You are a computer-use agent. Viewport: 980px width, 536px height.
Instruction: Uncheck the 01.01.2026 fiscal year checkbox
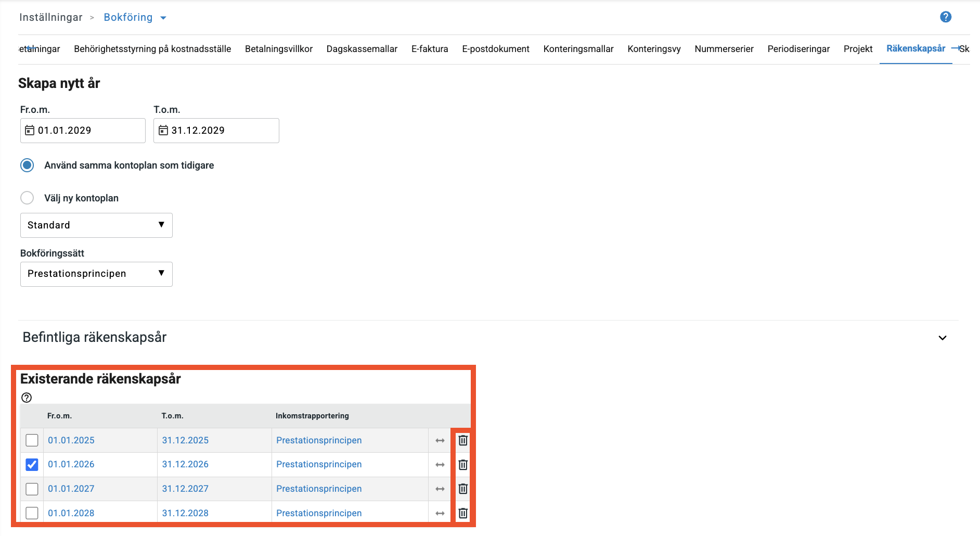point(32,464)
